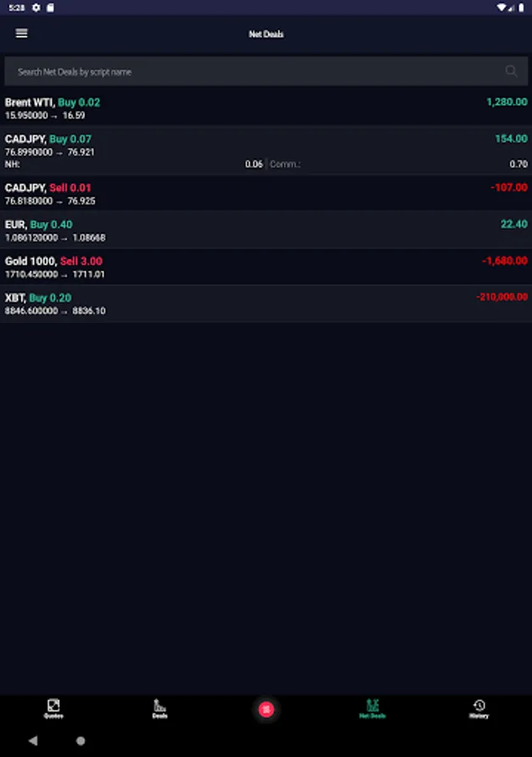Tap the red center action button
Viewport: 532px width, 757px height.
(266, 709)
